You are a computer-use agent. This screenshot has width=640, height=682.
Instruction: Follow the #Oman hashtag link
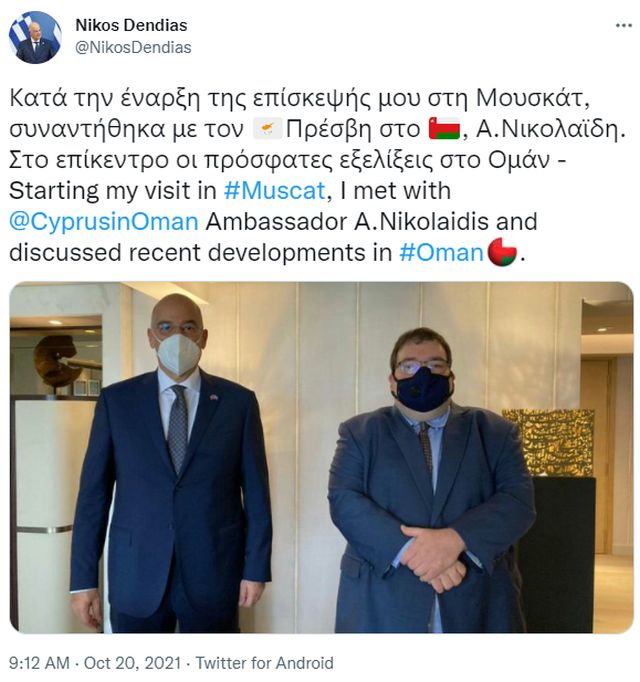(x=441, y=252)
